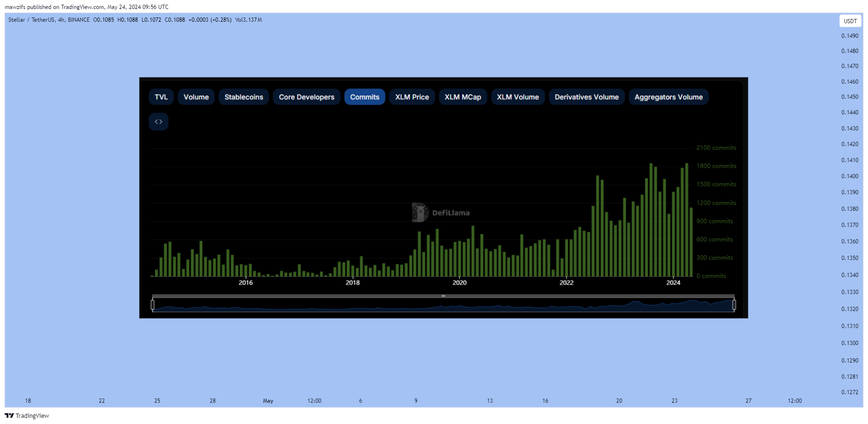
Task: Click the 0 commits axis label
Action: click(711, 276)
